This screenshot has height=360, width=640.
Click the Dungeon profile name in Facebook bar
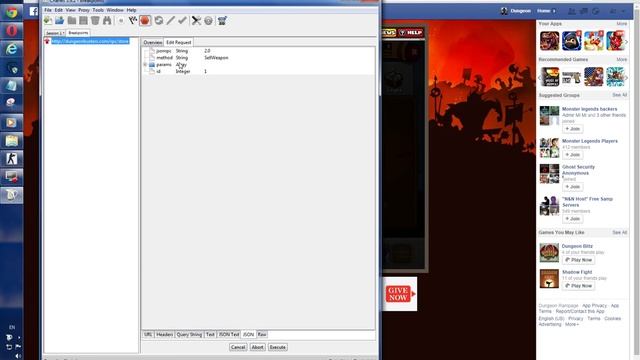520,11
